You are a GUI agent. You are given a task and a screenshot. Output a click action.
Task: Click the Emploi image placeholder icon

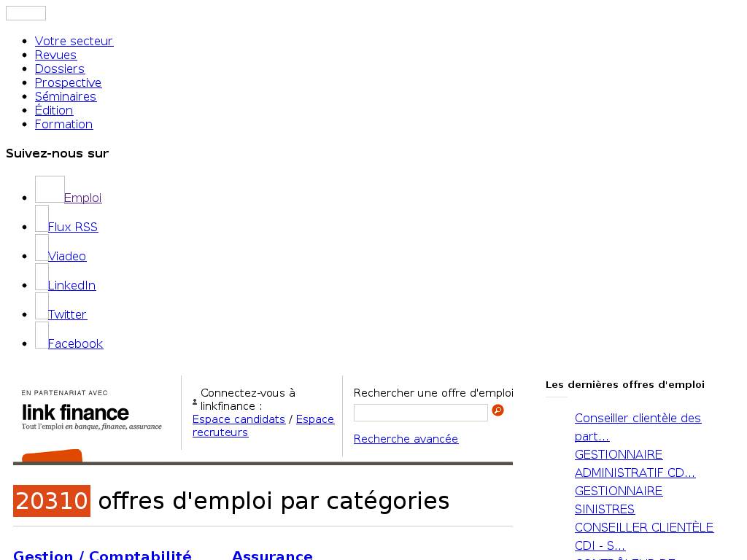click(50, 190)
